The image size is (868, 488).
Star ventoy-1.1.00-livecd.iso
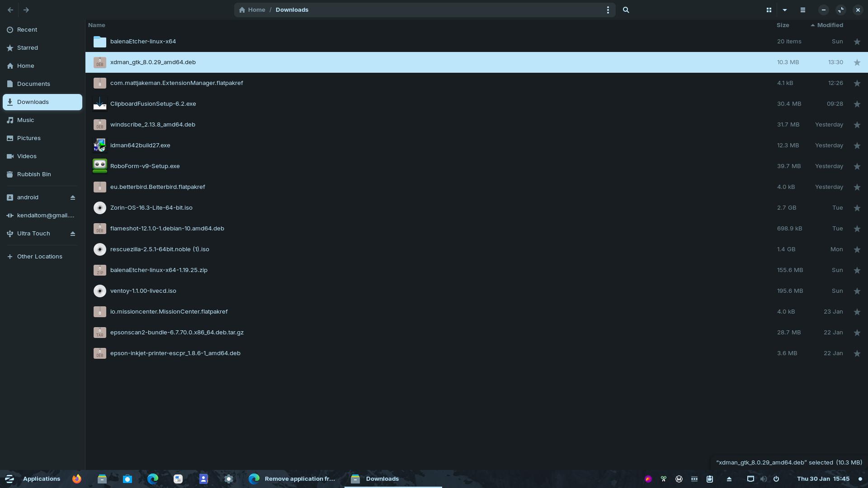coord(857,291)
